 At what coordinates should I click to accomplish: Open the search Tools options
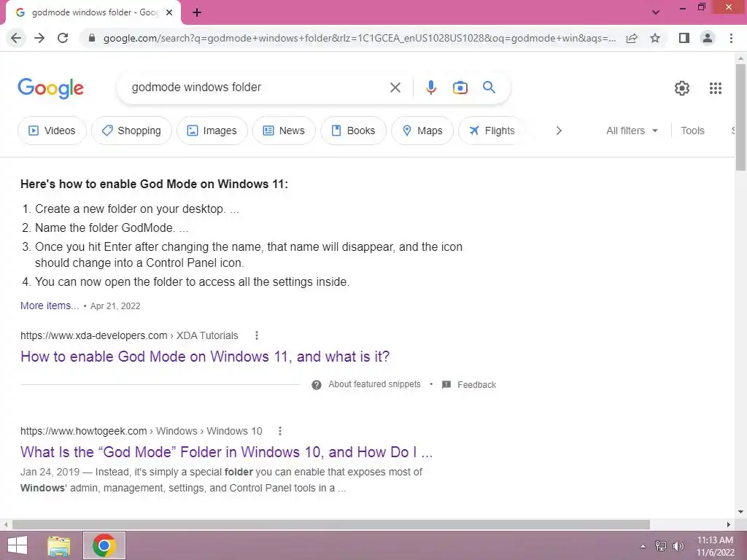(692, 131)
